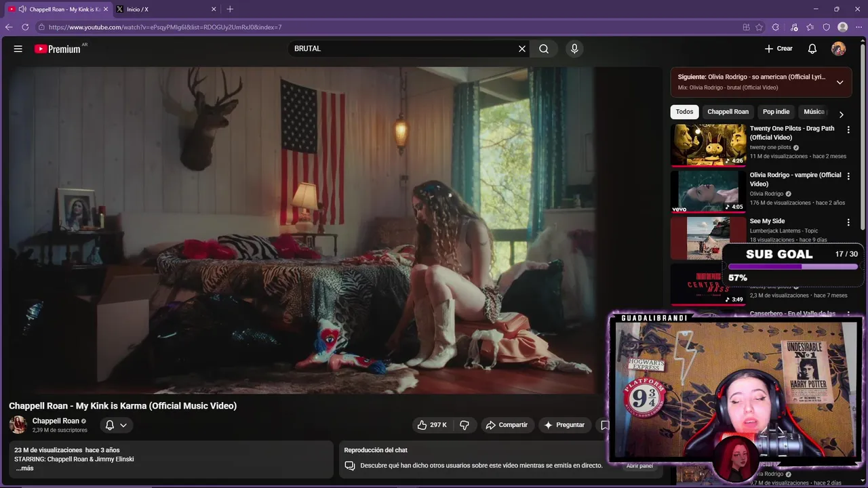
Task: Open Chappell Roan channel name link
Action: pyautogui.click(x=56, y=421)
